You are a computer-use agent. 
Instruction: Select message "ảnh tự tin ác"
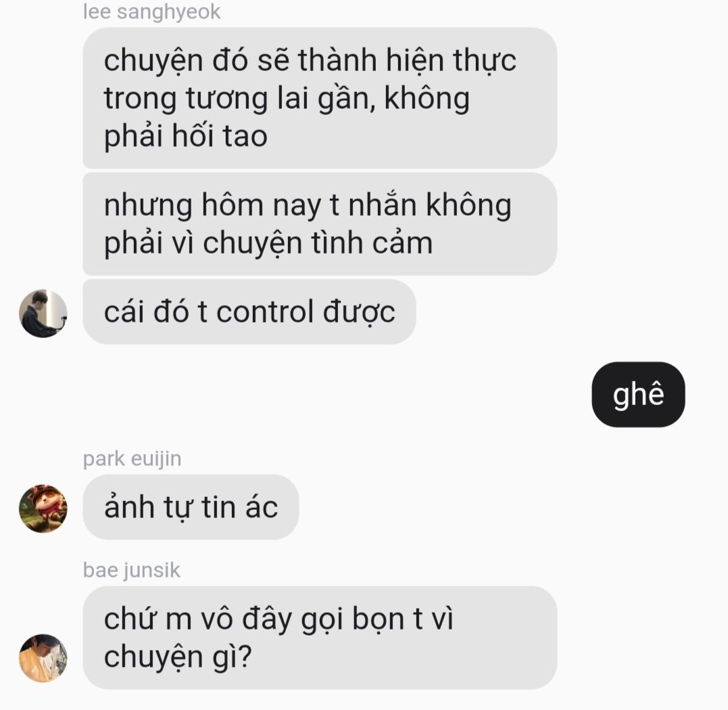191,506
